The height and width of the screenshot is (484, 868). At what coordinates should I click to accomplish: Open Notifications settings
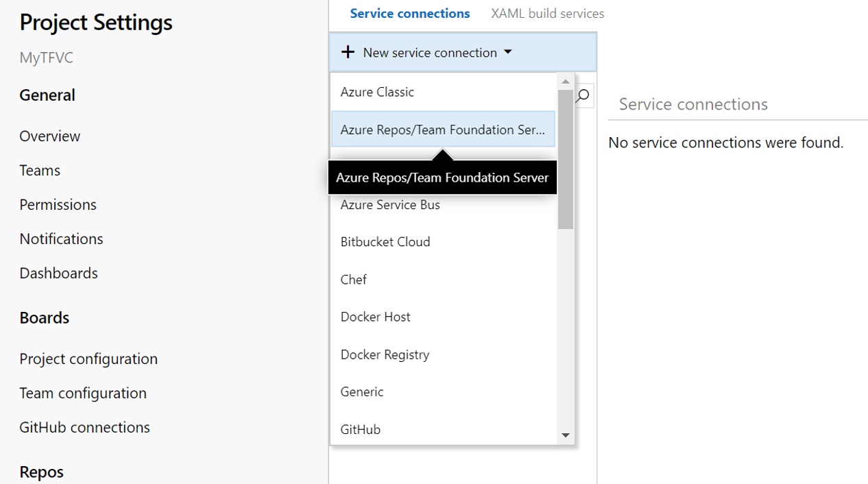pos(61,239)
